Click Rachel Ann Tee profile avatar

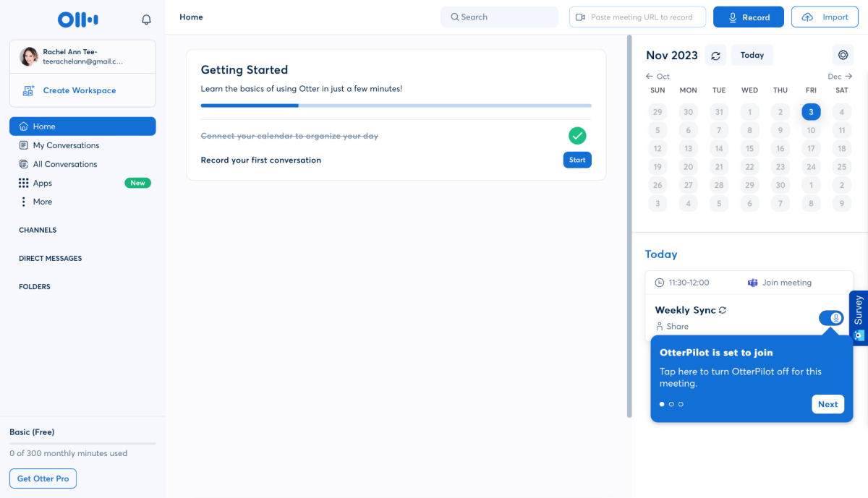[x=29, y=56]
